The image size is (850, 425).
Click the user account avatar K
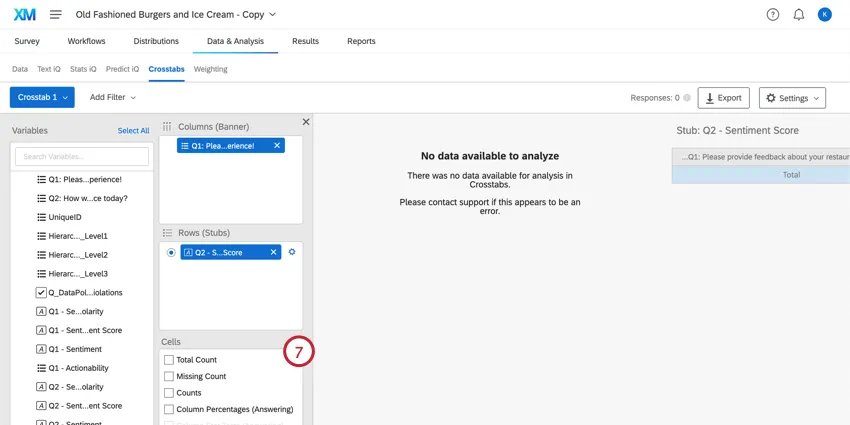point(824,14)
